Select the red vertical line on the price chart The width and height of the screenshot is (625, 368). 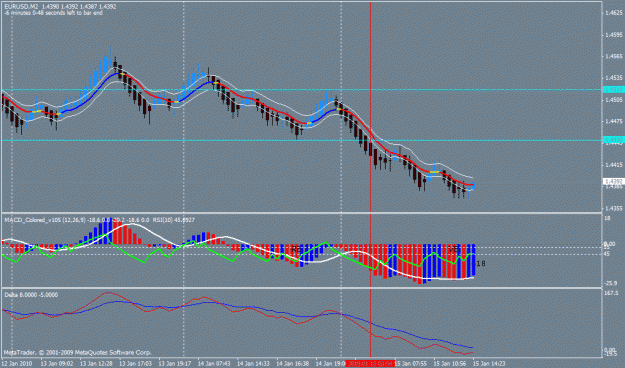(371, 107)
